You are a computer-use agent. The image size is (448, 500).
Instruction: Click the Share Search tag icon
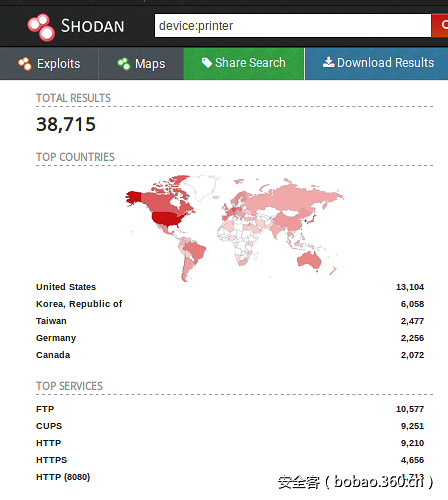click(207, 62)
